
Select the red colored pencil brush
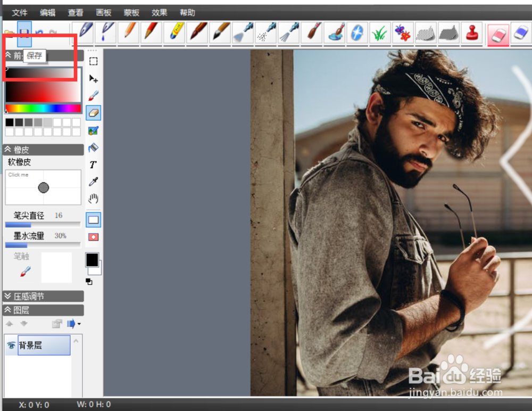click(x=151, y=33)
